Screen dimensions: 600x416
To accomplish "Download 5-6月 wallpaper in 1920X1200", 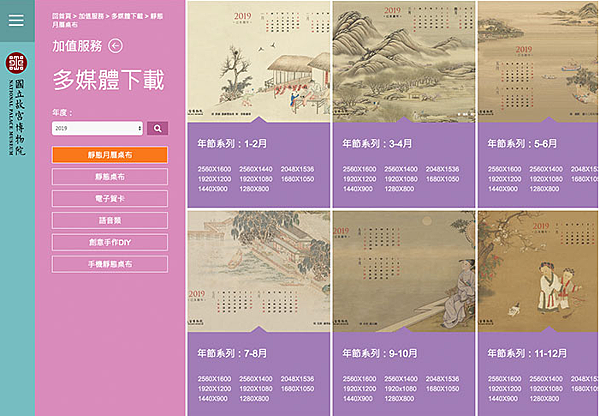I will 504,179.
